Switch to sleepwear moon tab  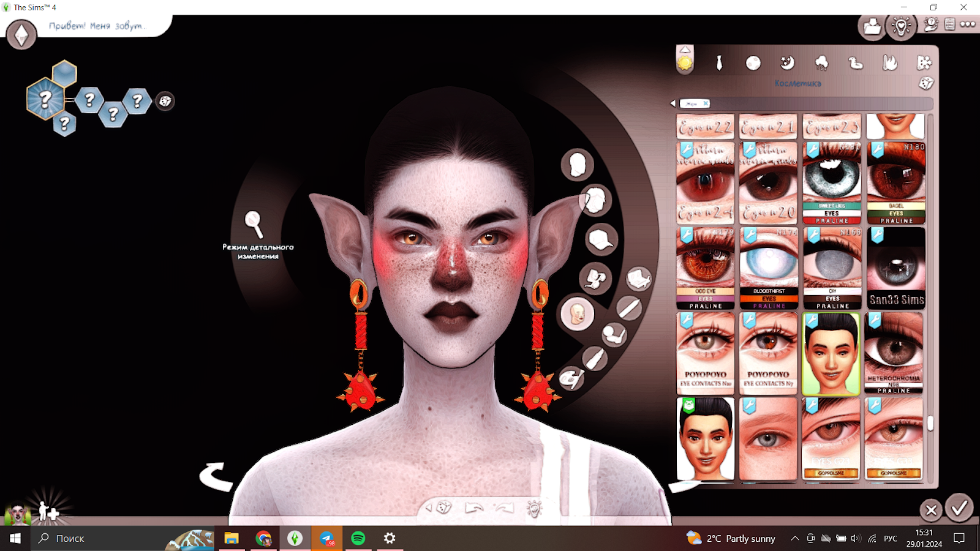pyautogui.click(x=788, y=62)
